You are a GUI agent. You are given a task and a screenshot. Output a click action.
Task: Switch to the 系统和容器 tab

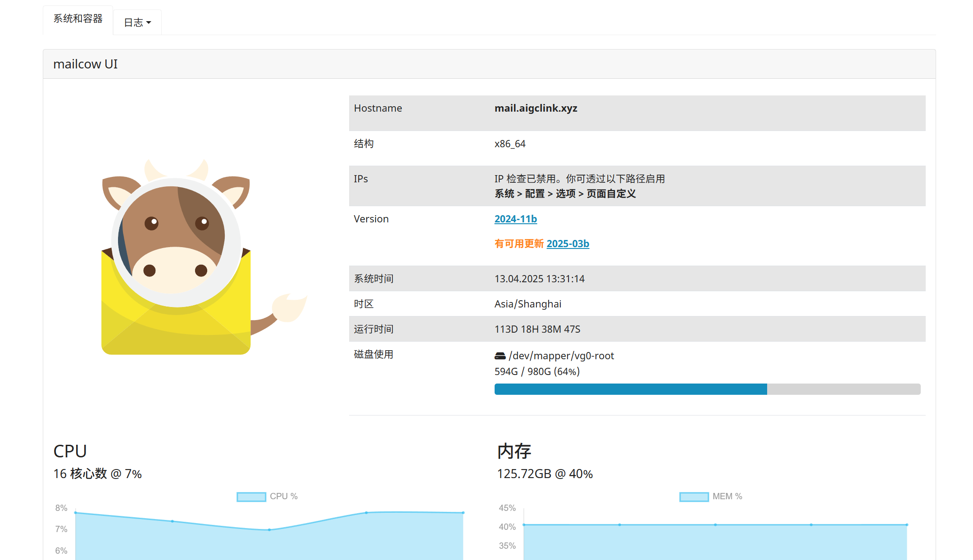(x=78, y=19)
